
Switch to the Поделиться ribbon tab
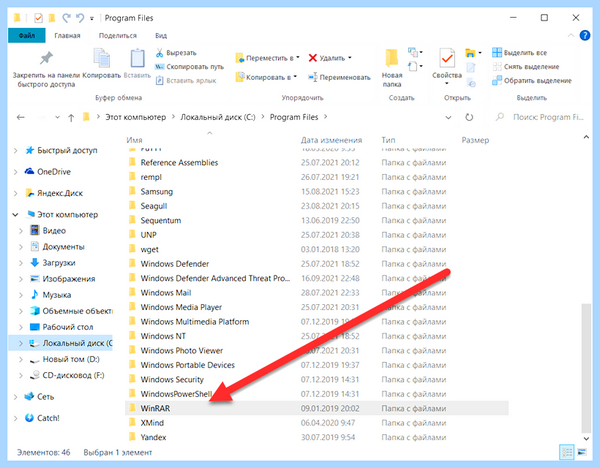tap(118, 36)
